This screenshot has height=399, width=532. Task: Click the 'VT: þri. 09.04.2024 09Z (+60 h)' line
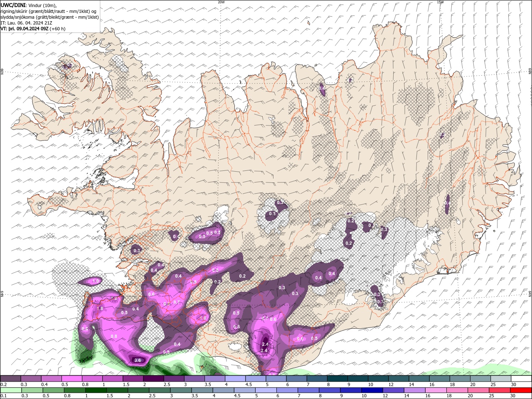33,29
